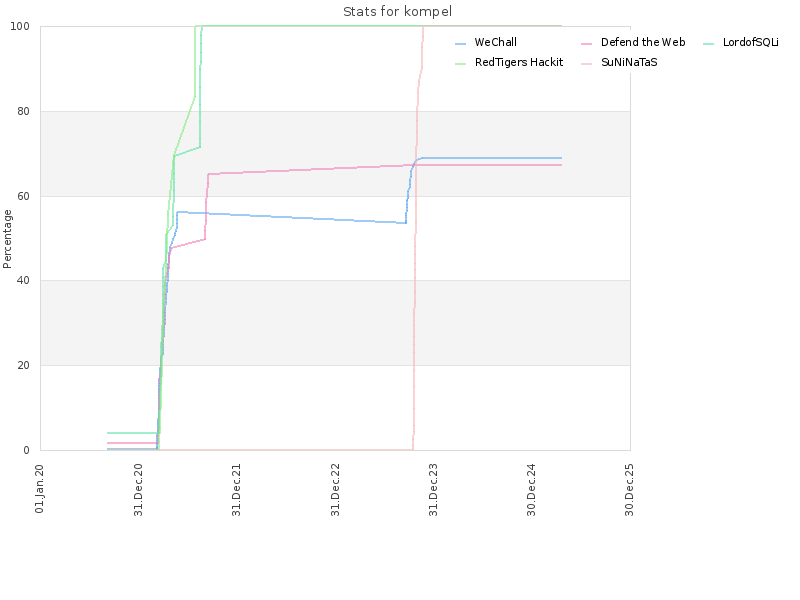Select the LordofSQLi legend label
Screen dimensions: 800x600
click(751, 42)
